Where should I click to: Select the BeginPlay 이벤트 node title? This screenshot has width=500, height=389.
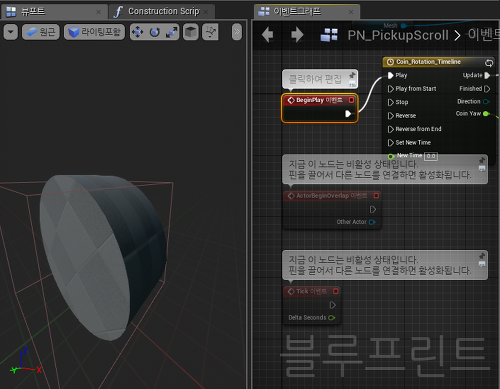(319, 100)
